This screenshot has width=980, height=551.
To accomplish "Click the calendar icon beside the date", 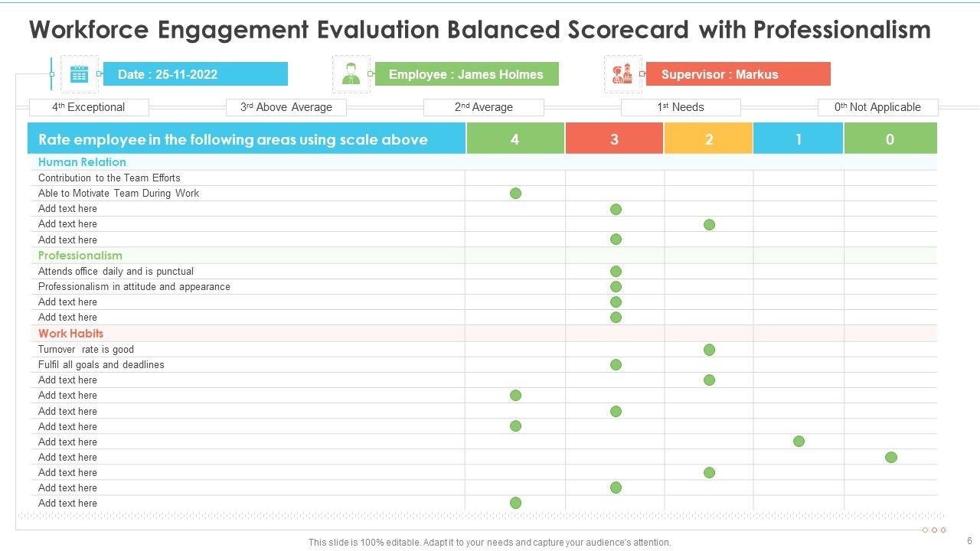I will tap(79, 74).
